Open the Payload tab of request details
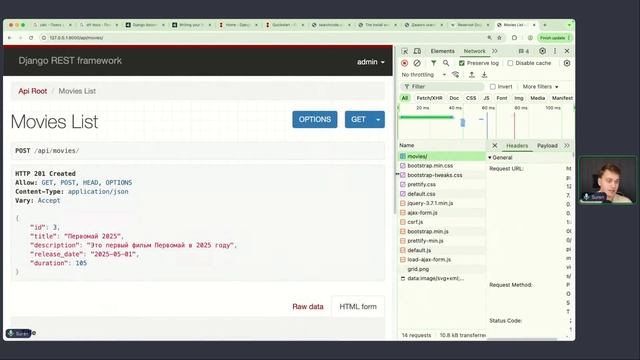Screen dimensions: 640x360 point(547,145)
